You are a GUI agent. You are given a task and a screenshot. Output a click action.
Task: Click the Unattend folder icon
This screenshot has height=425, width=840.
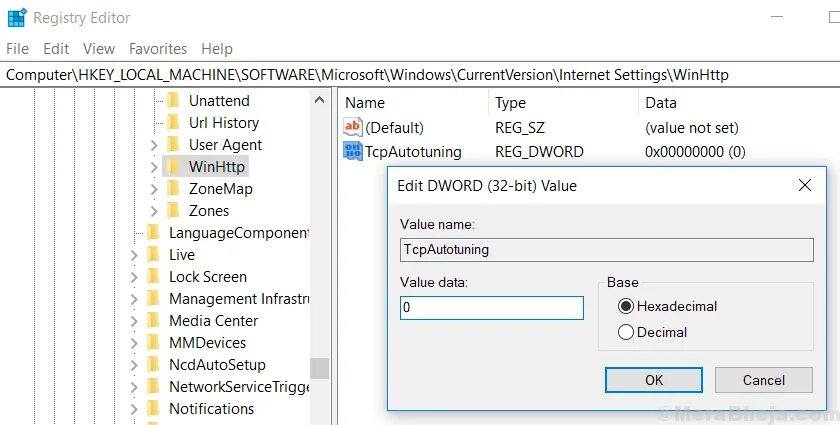[x=172, y=101]
